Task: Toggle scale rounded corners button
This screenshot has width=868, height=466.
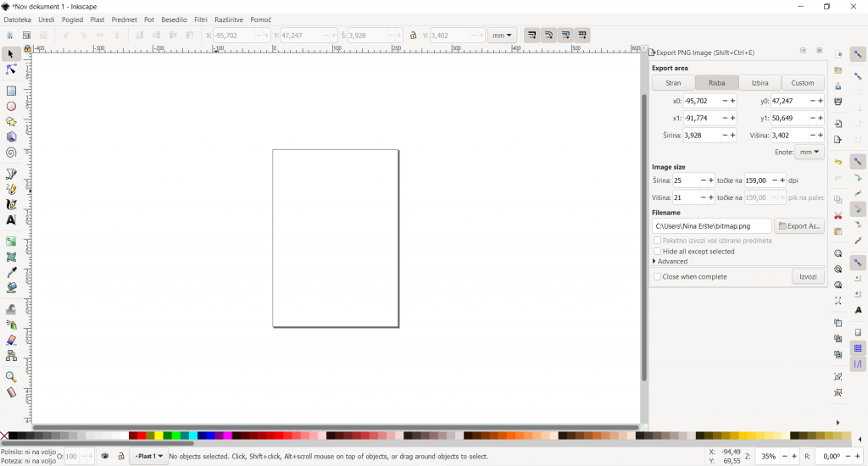Action: tap(548, 35)
